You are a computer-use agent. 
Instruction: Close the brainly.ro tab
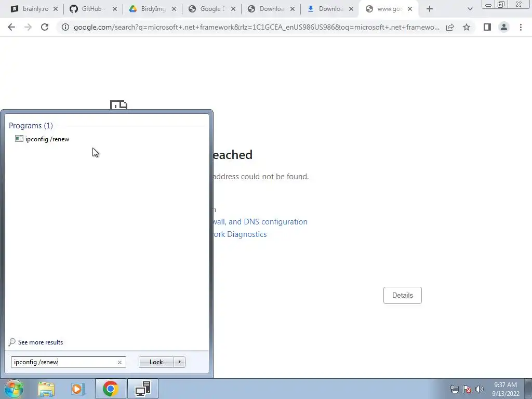[56, 9]
